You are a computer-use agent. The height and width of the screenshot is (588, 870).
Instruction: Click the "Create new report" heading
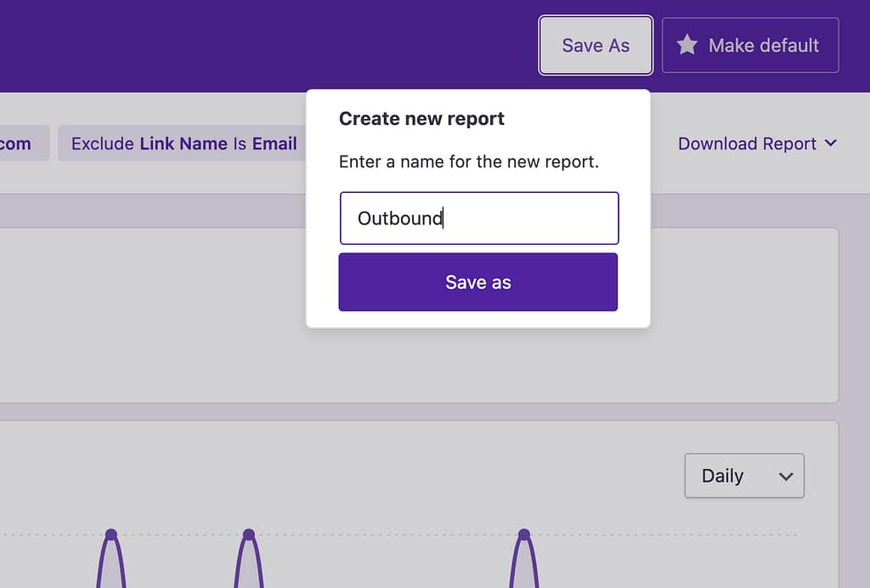coord(421,119)
